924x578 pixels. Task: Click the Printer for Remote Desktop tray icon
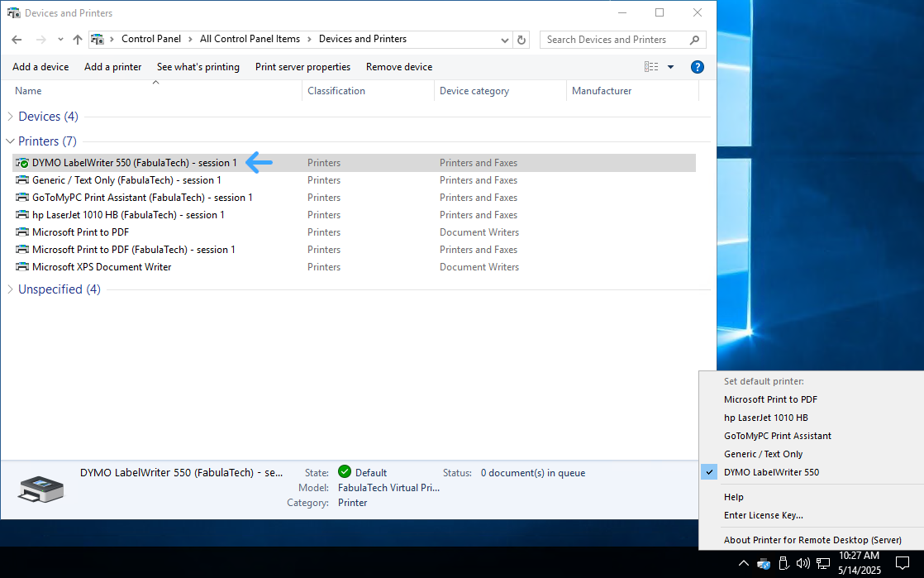(x=764, y=563)
